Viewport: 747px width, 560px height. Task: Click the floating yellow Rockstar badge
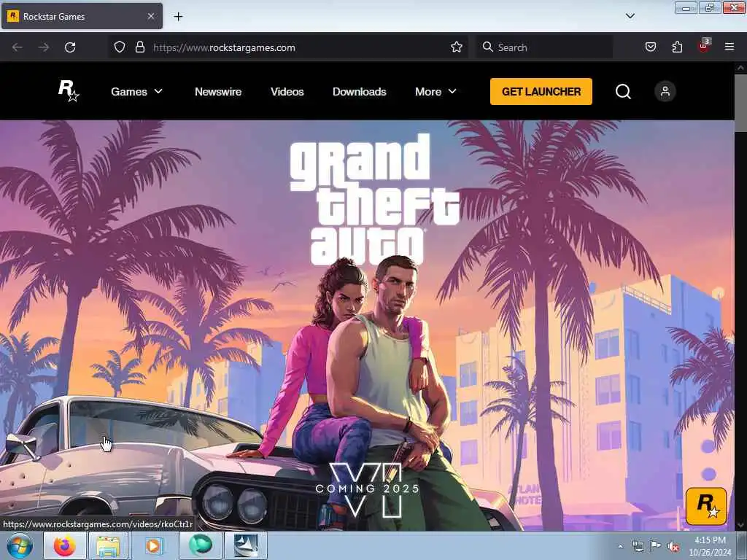[x=706, y=506]
